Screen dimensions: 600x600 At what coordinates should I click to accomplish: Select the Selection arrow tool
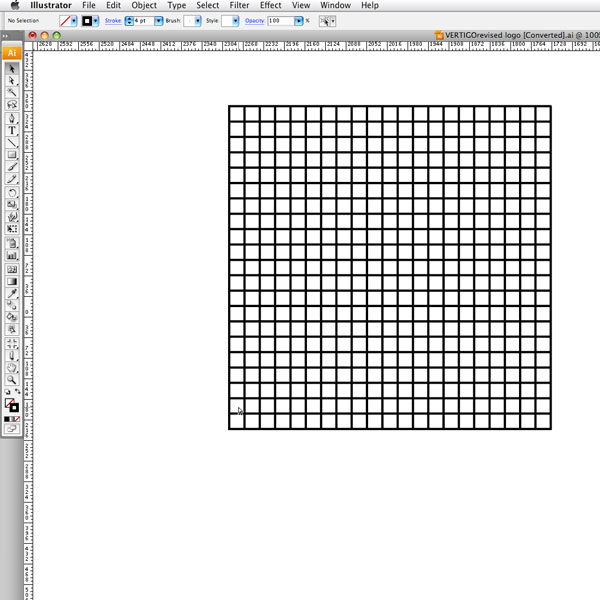coord(12,68)
